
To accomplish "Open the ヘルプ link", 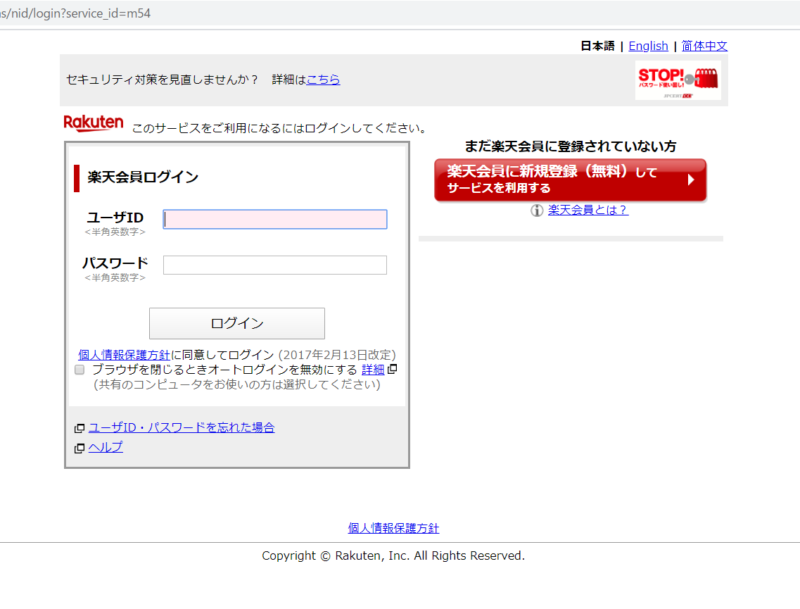I will point(106,447).
